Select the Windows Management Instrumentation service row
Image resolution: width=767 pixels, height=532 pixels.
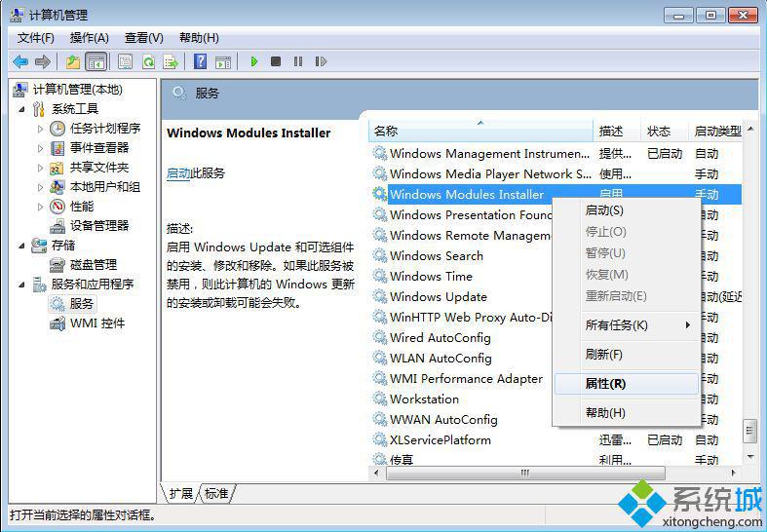pyautogui.click(x=556, y=154)
